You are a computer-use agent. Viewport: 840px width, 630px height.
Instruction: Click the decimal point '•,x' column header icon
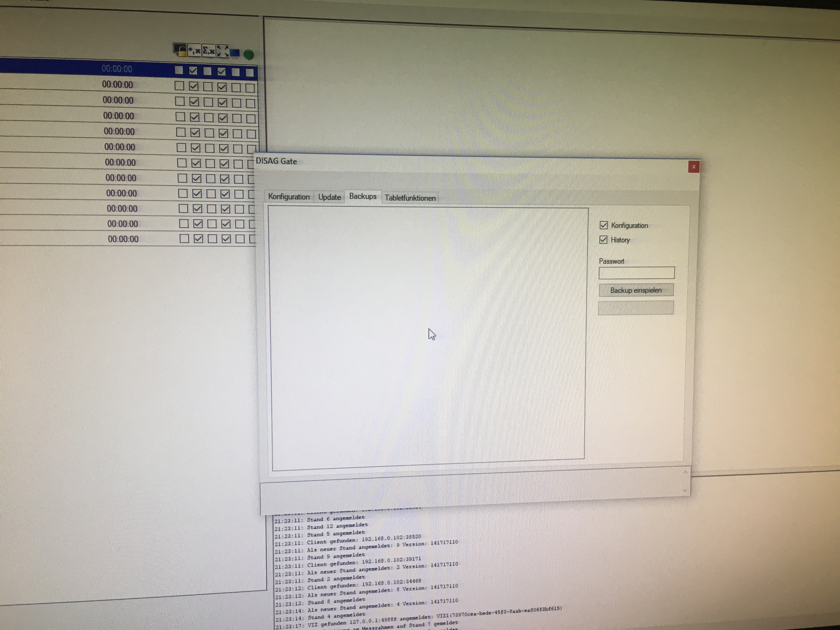194,50
